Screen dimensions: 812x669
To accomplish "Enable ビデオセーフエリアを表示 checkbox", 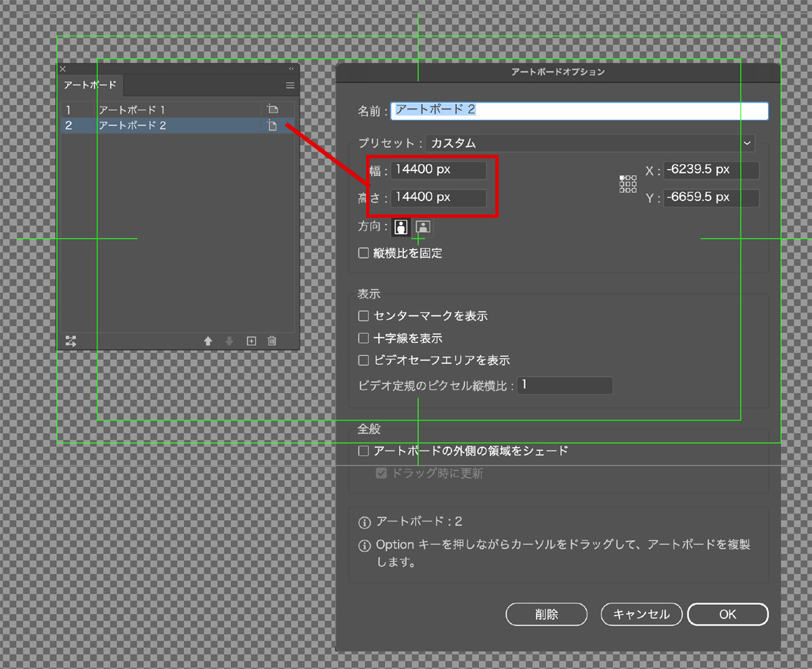I will tap(364, 361).
